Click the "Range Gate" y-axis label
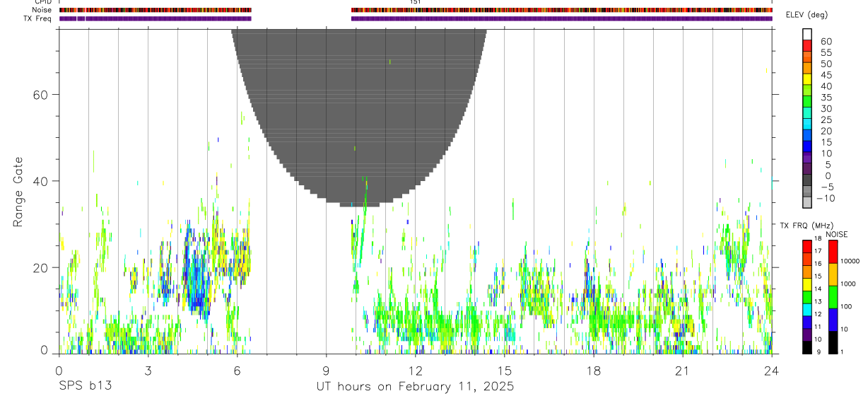 [19, 192]
